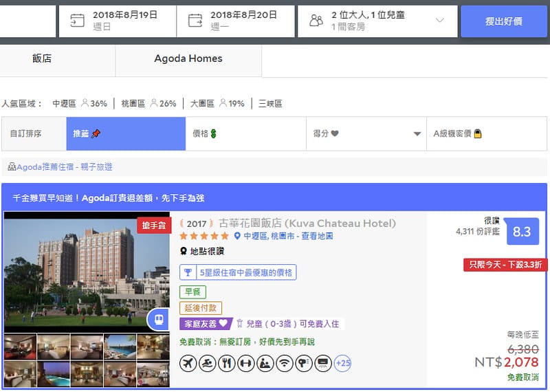Viewport: 550px width, 392px height.
Task: Sort results by 價格
Action: click(x=246, y=133)
